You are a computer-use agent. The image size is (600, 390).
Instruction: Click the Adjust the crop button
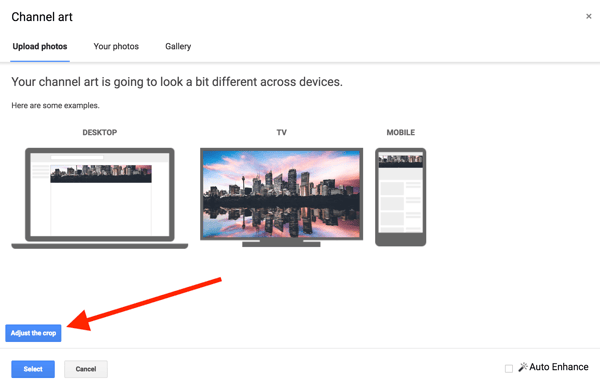[x=33, y=333]
